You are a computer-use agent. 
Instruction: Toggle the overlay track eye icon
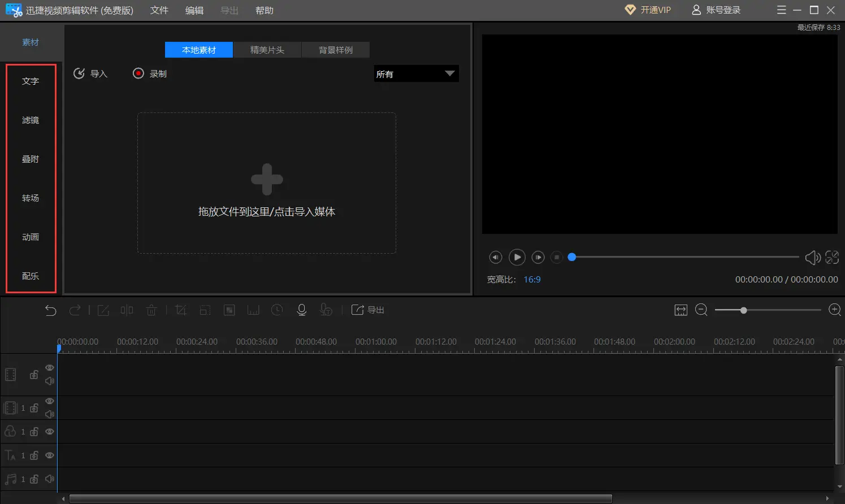point(50,432)
